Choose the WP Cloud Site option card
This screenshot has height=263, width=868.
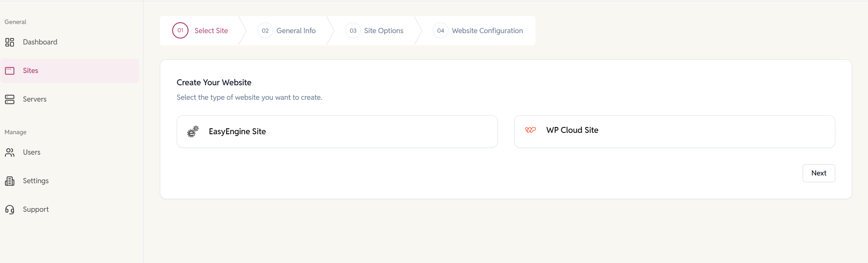pos(674,131)
